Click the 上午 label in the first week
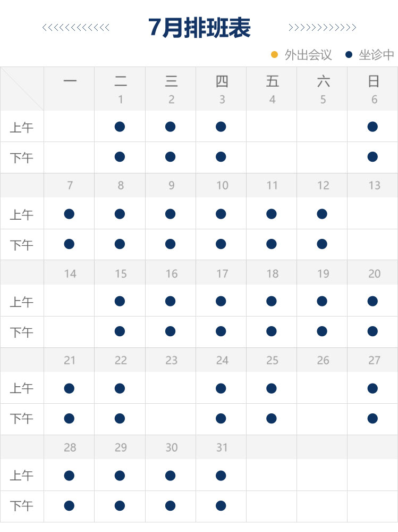398x532 pixels. coord(22,128)
